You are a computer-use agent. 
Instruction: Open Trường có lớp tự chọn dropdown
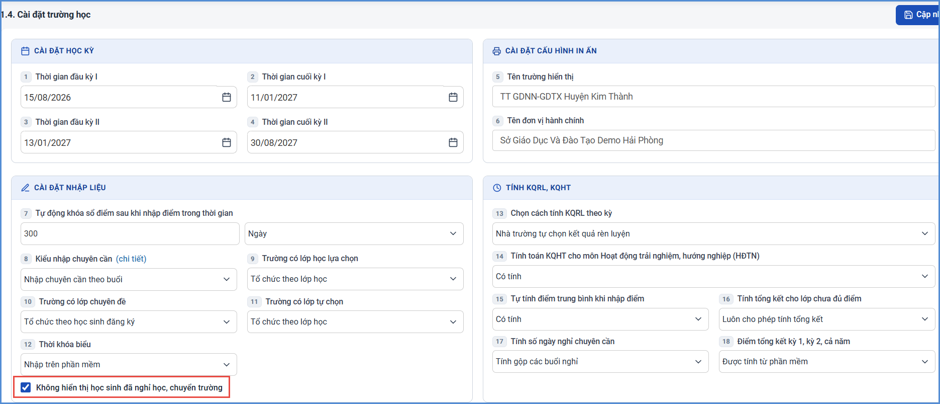[x=355, y=321]
